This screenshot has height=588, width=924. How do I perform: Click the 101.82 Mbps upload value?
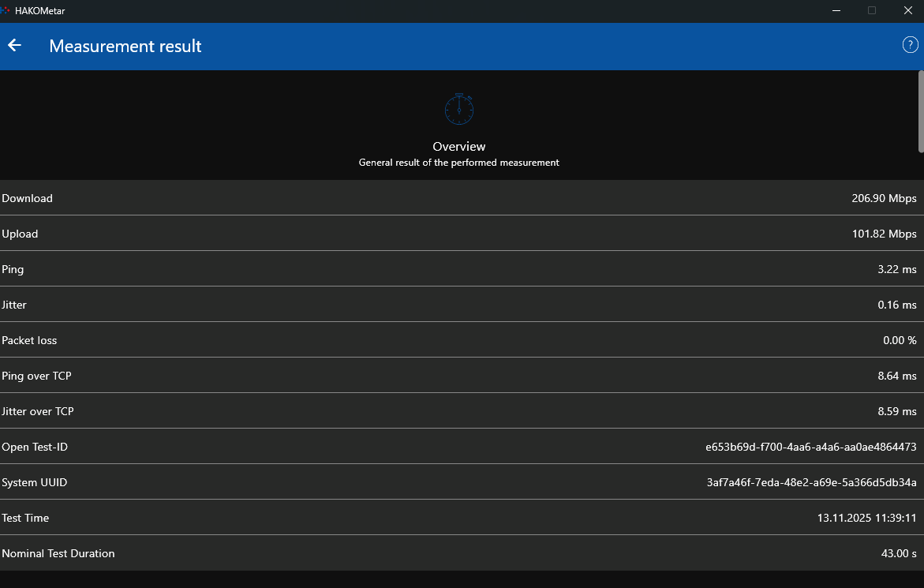[884, 234]
